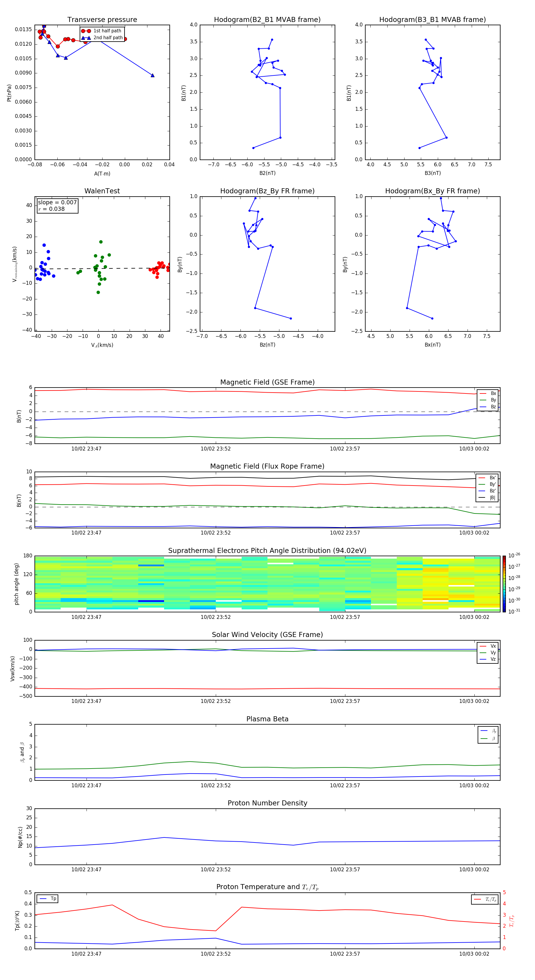Image resolution: width=535 pixels, height=980 pixels.
Task: Click the 'Np(#/cc)' y-axis label
Action: coord(20,837)
